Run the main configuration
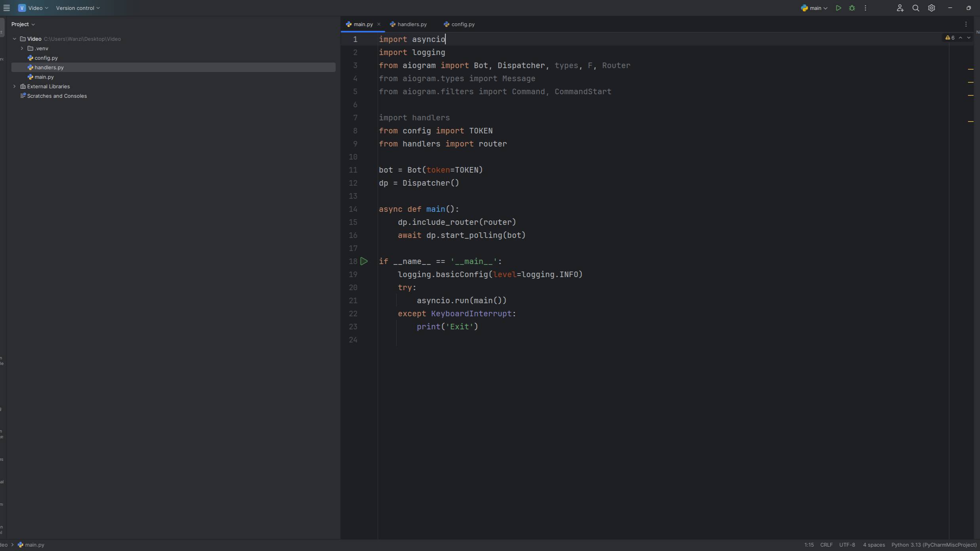 click(838, 8)
